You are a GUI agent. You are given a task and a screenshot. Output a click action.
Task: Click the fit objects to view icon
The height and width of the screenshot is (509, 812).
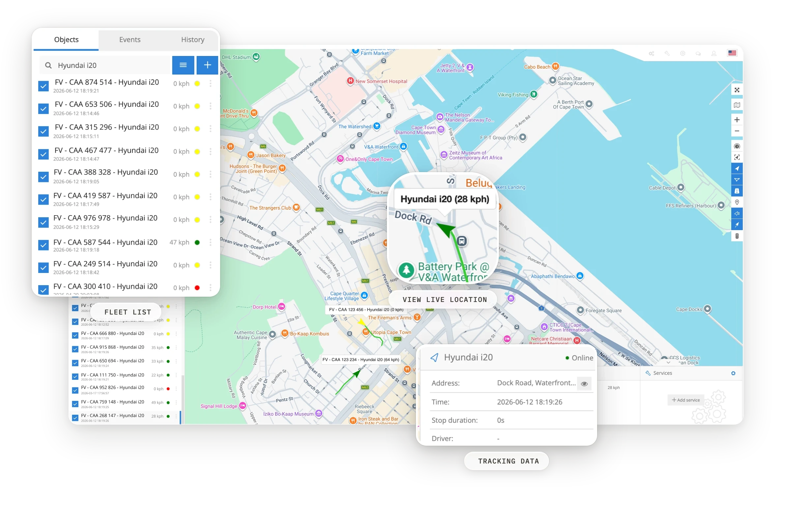(x=736, y=157)
